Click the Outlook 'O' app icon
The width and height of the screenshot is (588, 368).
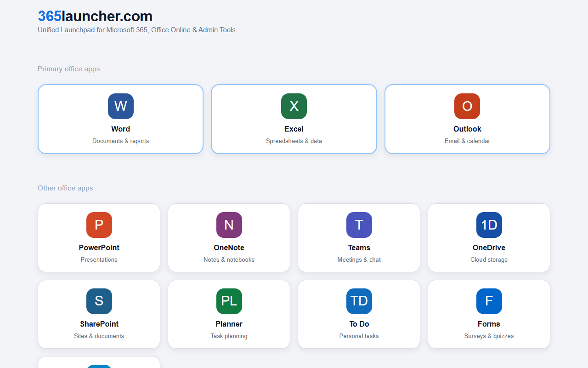tap(467, 106)
